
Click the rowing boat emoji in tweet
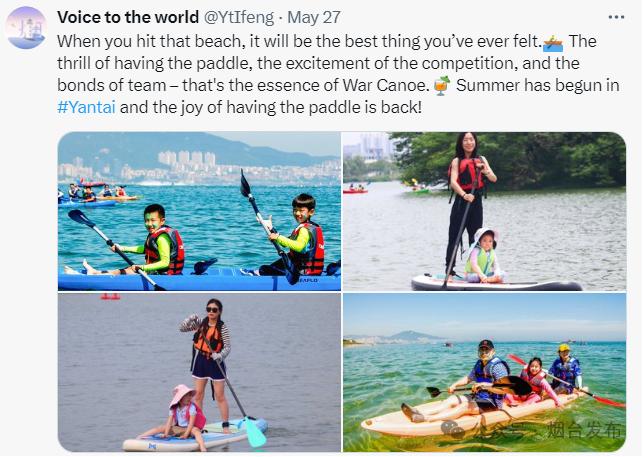click(553, 43)
